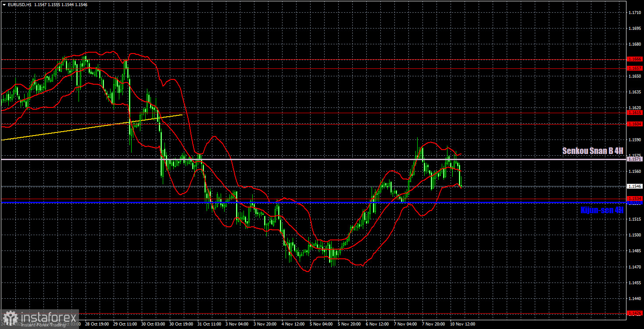The image size is (644, 329).
Task: Click the Kijun-sen 4H label
Action: 602,210
